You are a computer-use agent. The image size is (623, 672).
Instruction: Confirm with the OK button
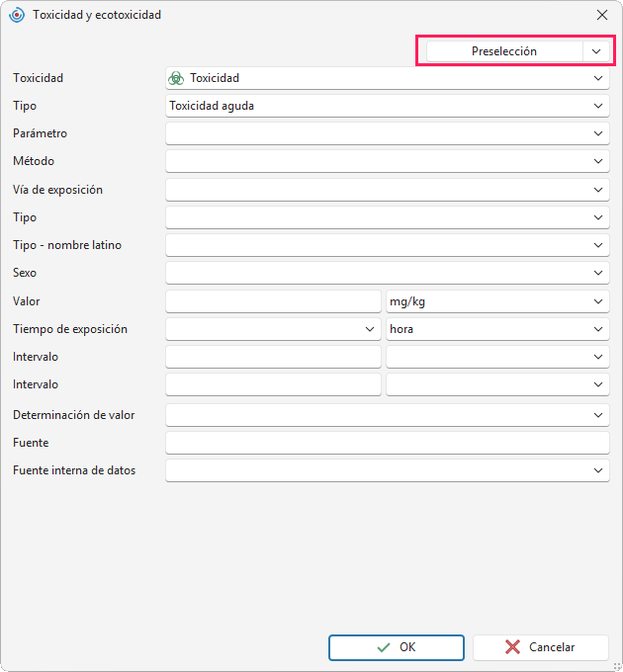(397, 647)
